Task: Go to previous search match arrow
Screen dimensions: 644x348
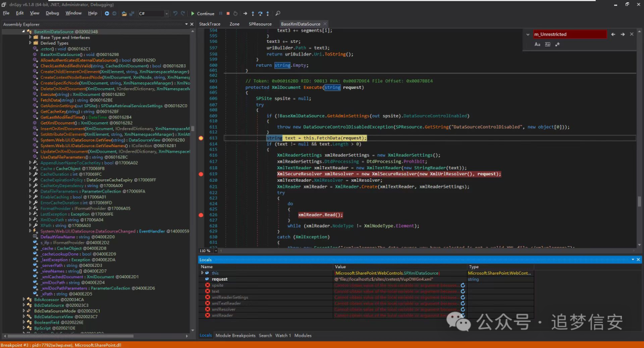Action: [614, 35]
